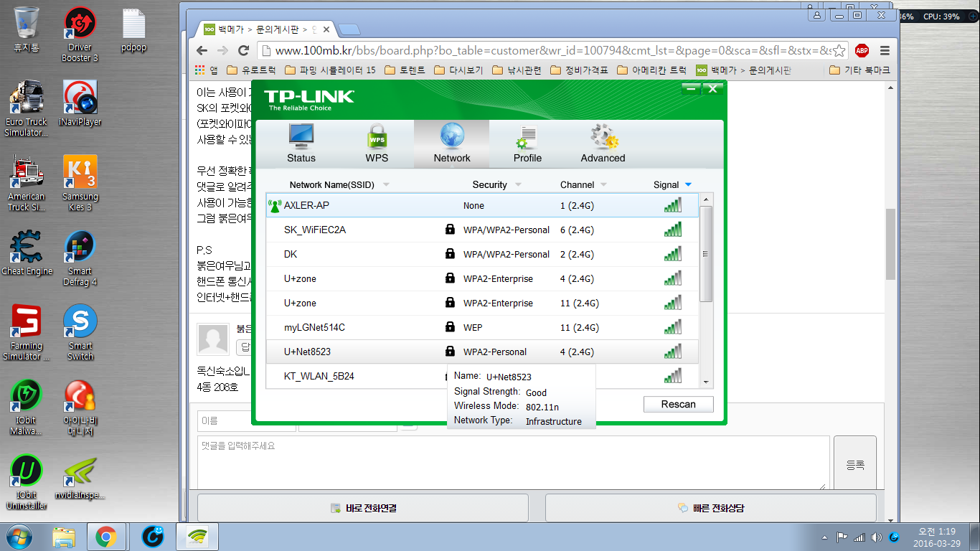Sort by the Network Name(SSID) column arrow

386,185
